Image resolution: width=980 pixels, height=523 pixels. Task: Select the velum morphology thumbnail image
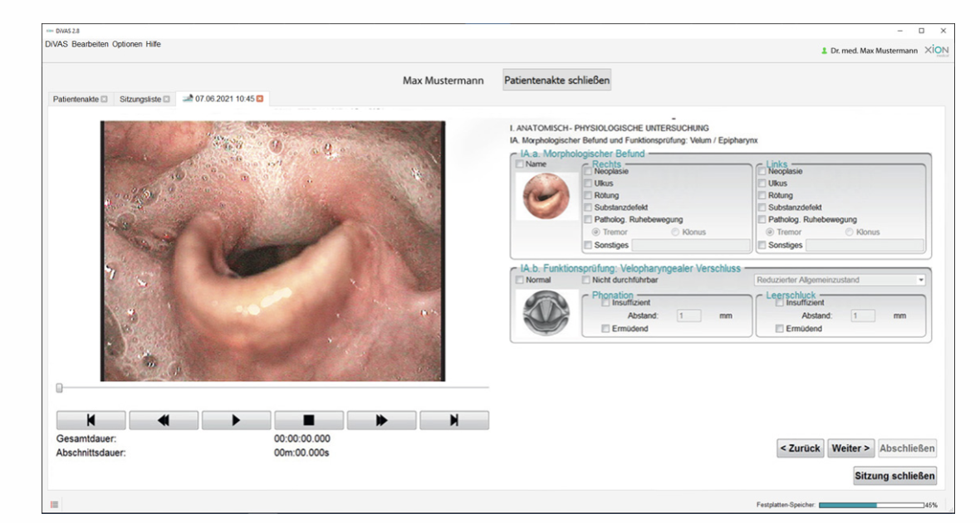(546, 196)
